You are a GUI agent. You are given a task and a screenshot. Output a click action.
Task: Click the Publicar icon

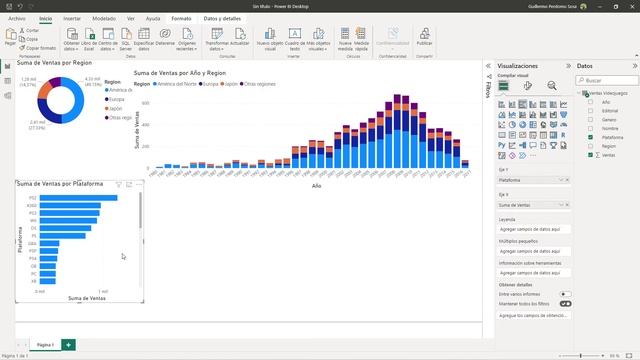pyautogui.click(x=424, y=34)
